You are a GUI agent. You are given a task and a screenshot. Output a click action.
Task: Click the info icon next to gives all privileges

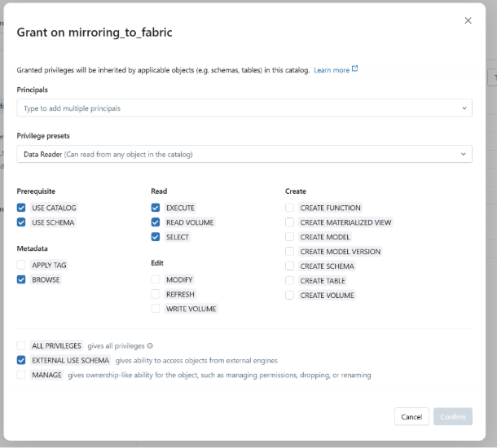(150, 345)
